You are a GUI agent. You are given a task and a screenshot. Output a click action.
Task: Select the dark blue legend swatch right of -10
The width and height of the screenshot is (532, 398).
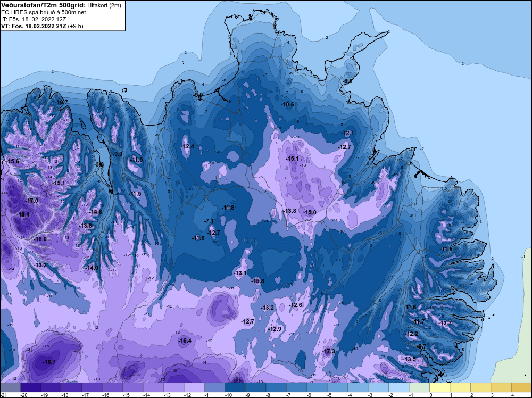235,387
